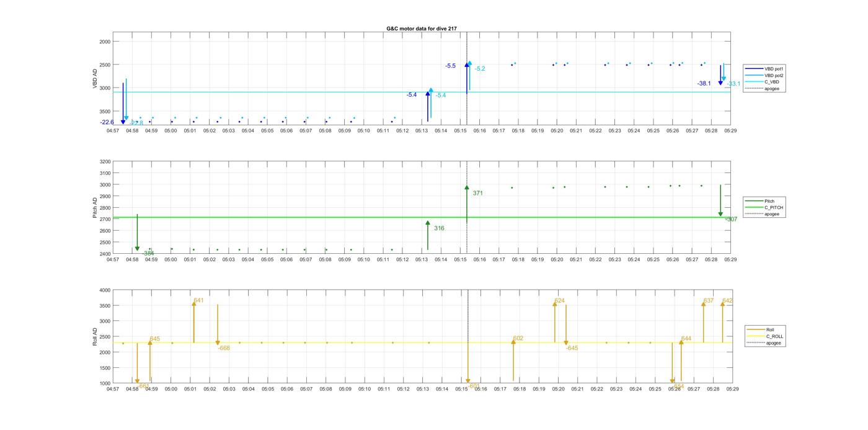Click the "624" roll annotation

[x=560, y=300]
